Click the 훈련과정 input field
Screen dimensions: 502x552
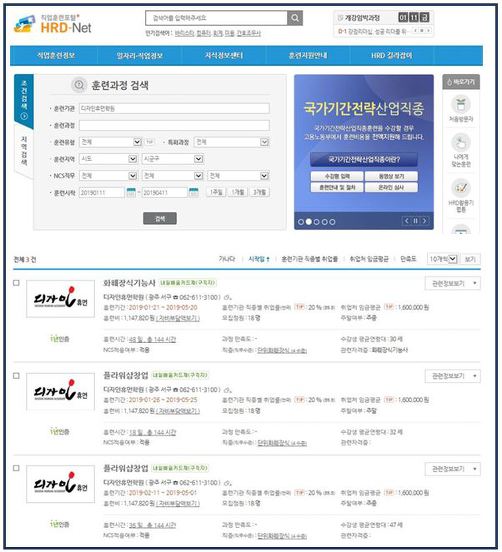coord(174,125)
